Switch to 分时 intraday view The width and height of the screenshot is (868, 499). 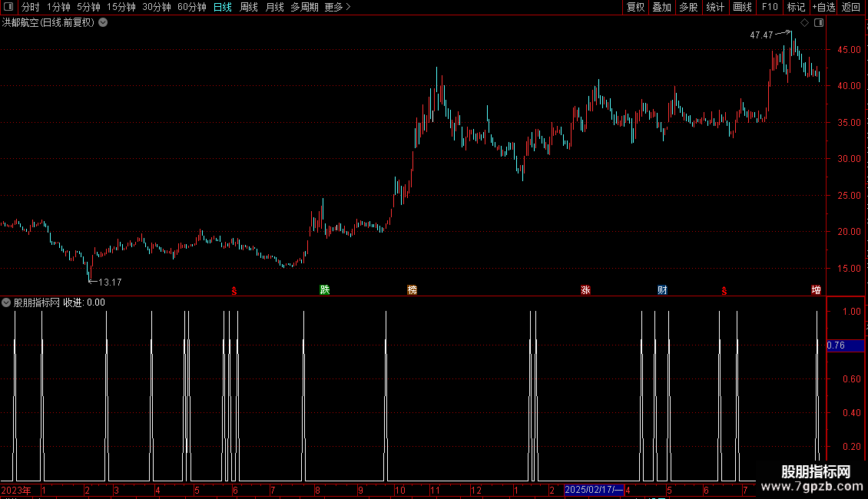[31, 7]
